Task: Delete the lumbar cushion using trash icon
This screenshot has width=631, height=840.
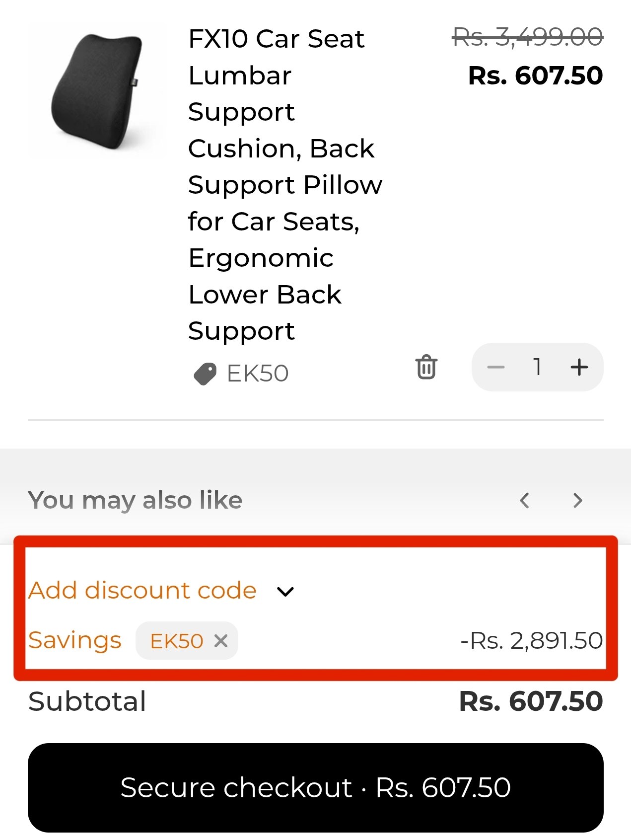Action: 426,367
